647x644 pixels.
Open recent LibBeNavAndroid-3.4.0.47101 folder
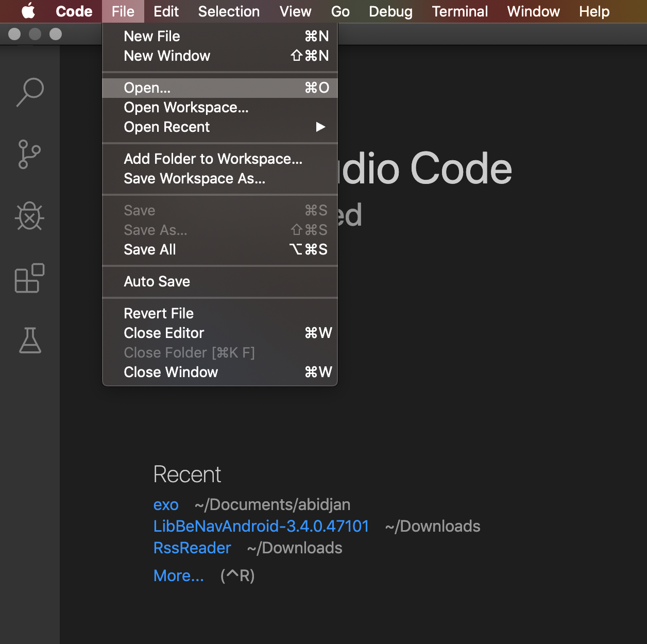pyautogui.click(x=261, y=526)
